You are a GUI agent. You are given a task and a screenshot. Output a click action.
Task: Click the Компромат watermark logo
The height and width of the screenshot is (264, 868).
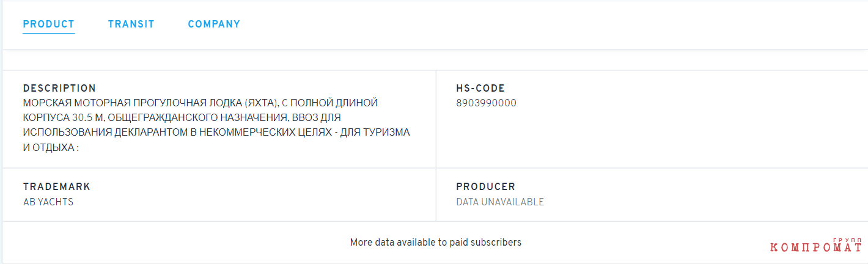816,247
